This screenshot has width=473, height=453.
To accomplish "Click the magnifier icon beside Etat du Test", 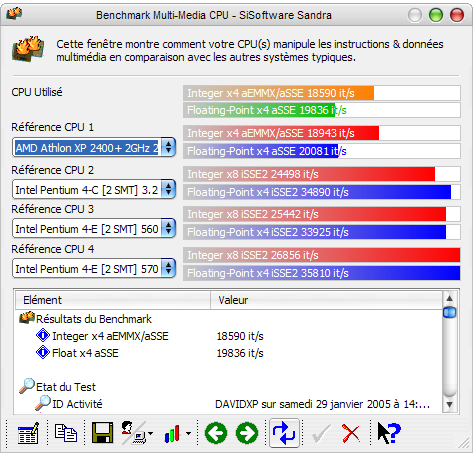I will click(27, 386).
